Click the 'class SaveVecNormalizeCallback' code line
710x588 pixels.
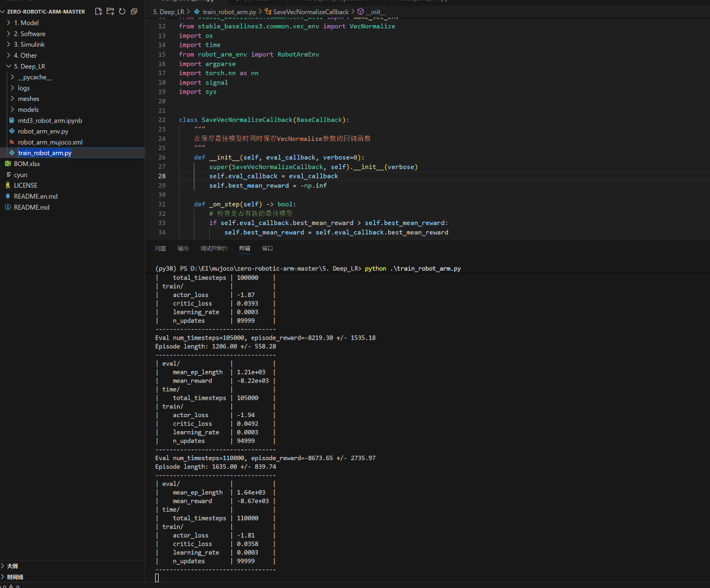[x=264, y=120]
